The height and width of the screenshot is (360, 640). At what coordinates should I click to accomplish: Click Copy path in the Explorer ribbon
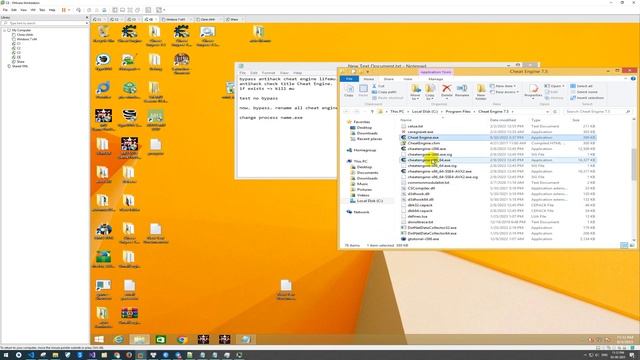click(x=384, y=92)
